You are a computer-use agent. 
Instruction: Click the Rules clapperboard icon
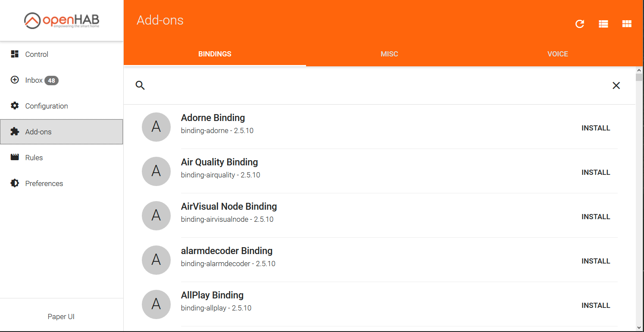coord(15,157)
